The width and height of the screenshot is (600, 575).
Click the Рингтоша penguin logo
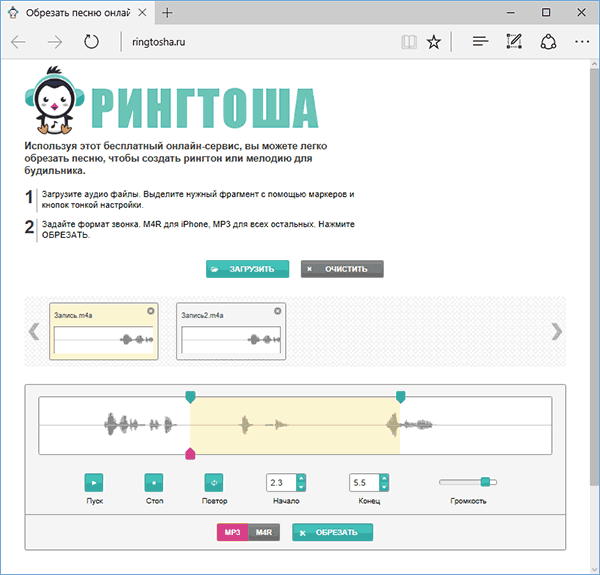pyautogui.click(x=61, y=100)
